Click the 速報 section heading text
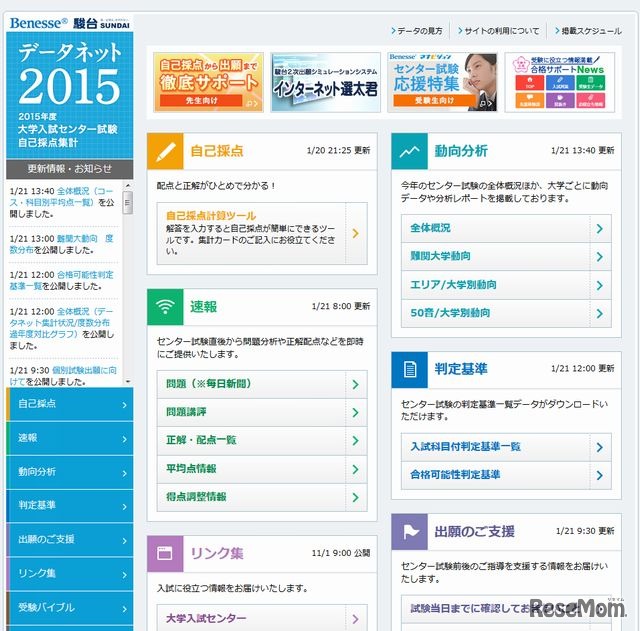 (203, 307)
